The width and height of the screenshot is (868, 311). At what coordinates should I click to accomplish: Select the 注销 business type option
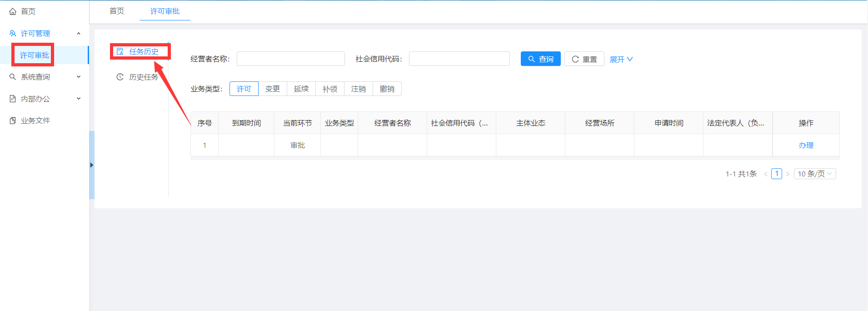pos(359,89)
